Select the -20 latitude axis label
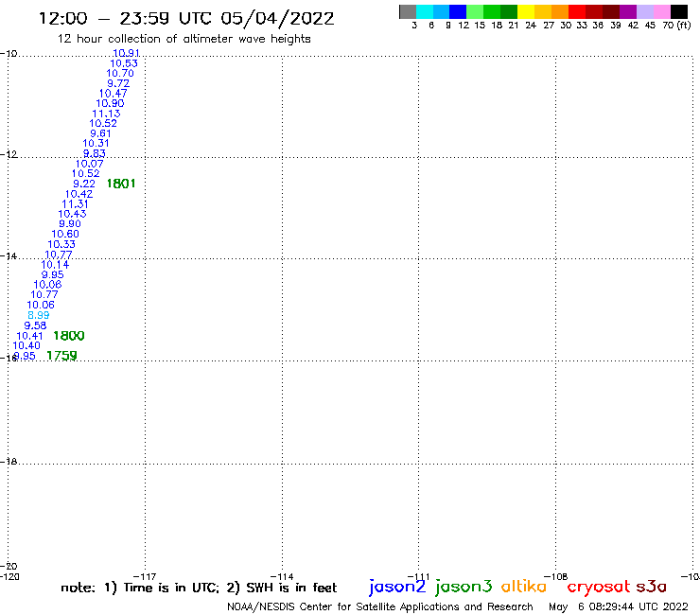Screen dimensions: 700x615 click(x=9, y=566)
